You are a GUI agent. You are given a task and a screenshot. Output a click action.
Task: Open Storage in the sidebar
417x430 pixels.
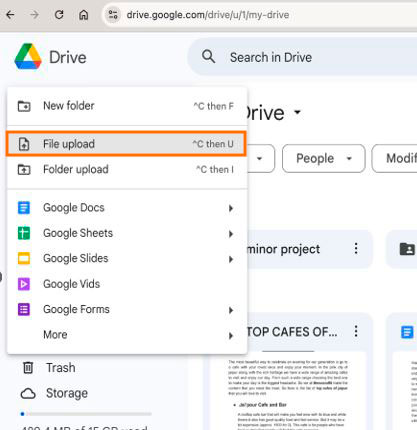pyautogui.click(x=67, y=393)
